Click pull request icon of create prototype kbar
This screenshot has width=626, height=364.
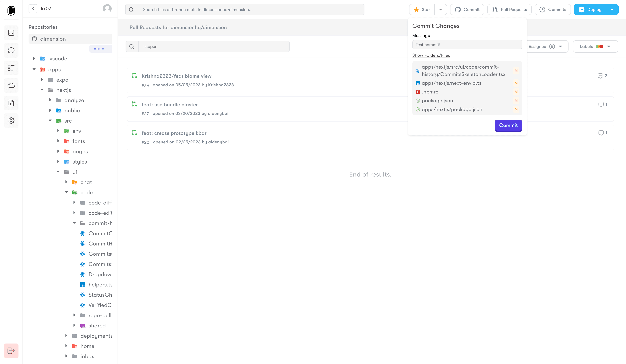(134, 133)
